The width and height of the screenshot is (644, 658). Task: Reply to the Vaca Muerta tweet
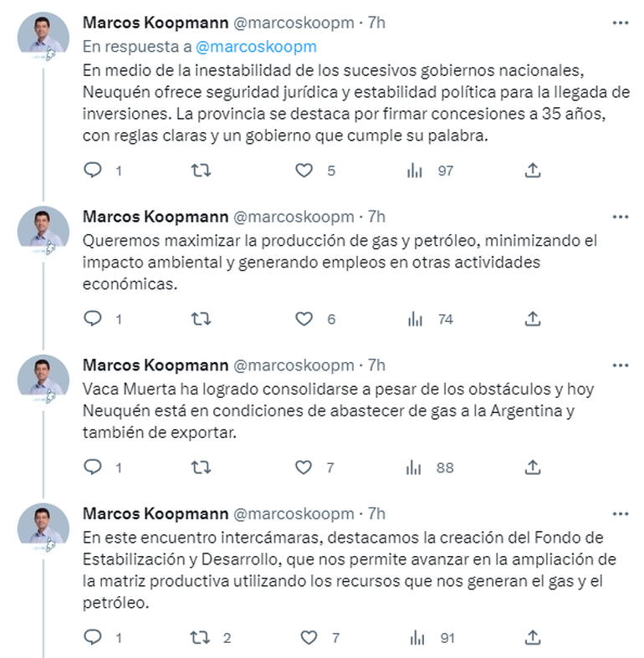[94, 467]
